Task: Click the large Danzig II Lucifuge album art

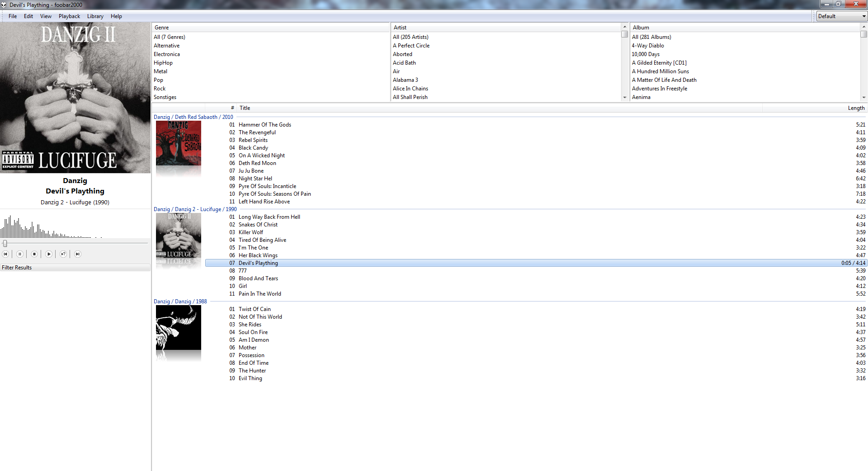Action: point(75,98)
